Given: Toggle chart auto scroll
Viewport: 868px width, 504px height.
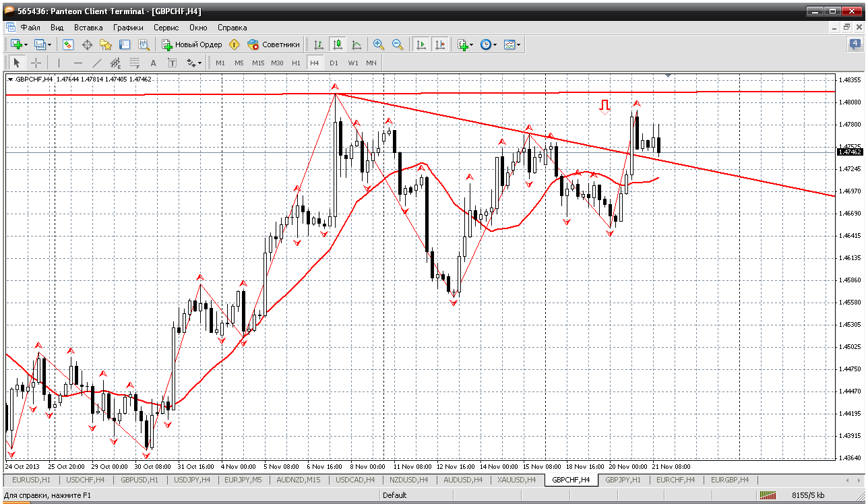Looking at the screenshot, I should click(421, 44).
